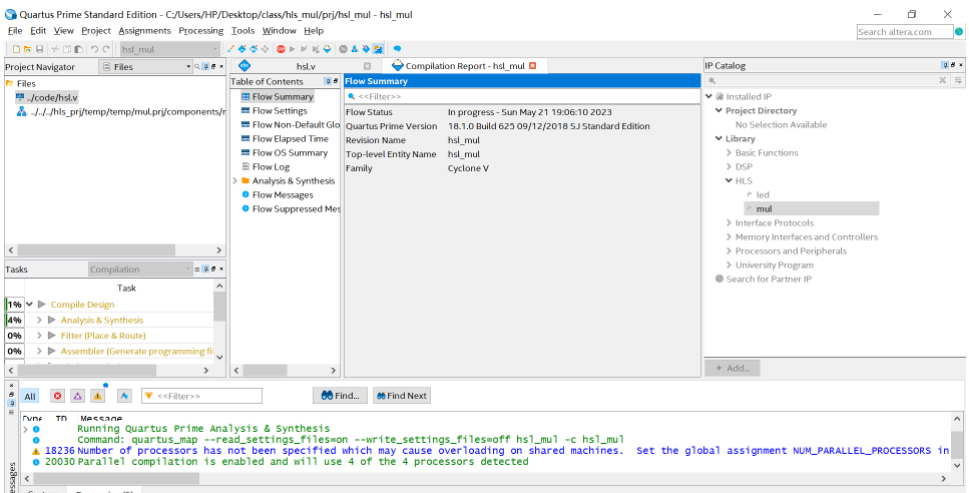Switch to Compilation Report - hsl_mul tab
The image size is (969, 493).
[x=464, y=66]
